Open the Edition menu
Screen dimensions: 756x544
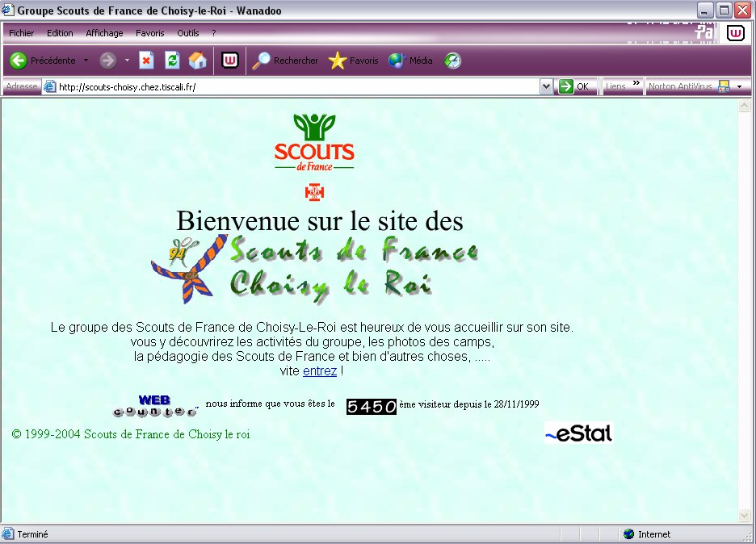tap(60, 33)
